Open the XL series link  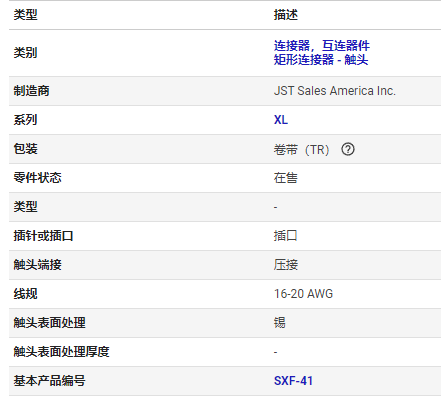281,120
